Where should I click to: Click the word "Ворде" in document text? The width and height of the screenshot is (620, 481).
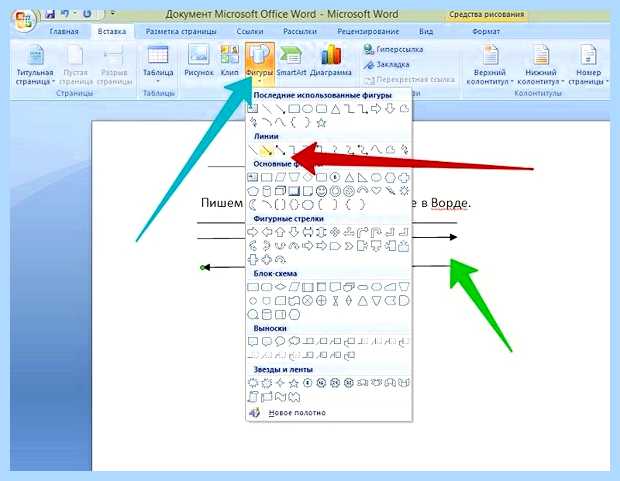(x=449, y=203)
